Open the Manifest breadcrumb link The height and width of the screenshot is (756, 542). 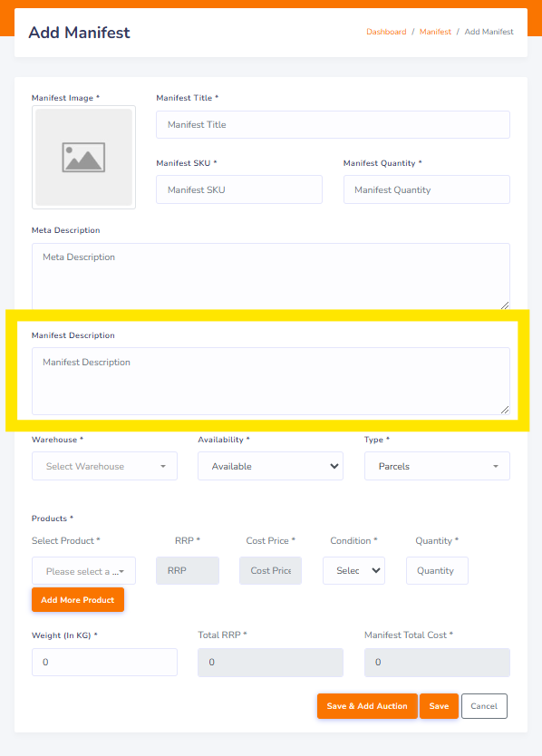435,32
